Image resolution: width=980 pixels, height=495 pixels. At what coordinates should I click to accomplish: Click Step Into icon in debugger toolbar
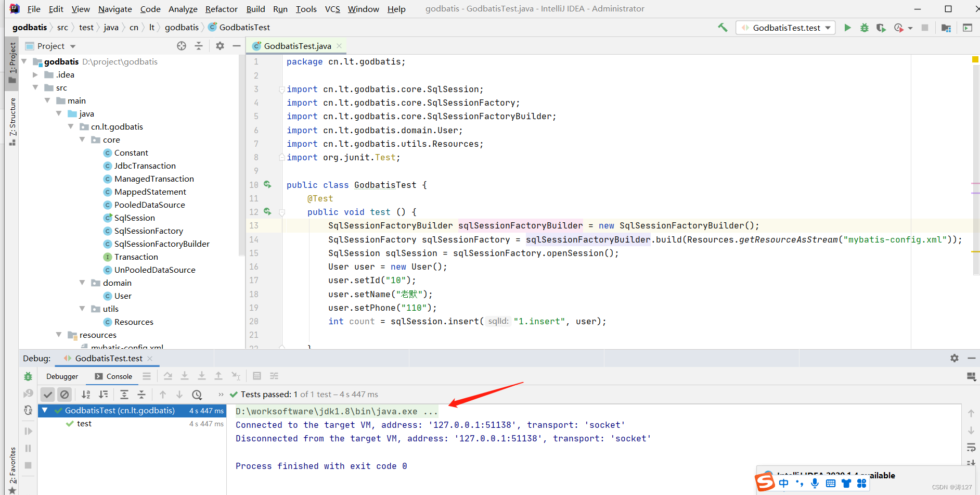click(x=185, y=376)
